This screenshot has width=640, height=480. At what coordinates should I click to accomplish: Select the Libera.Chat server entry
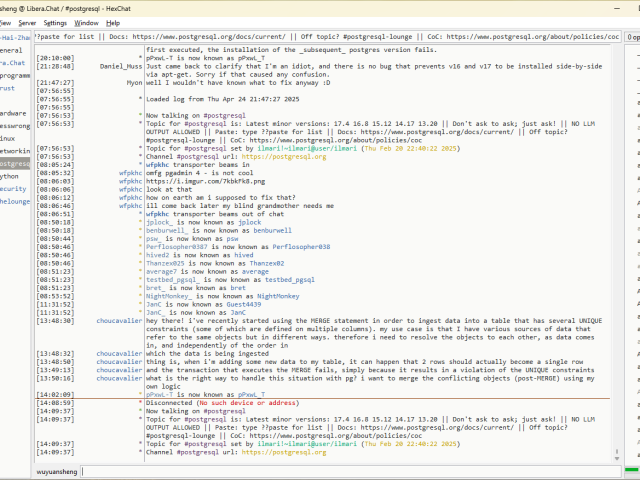tap(13, 62)
